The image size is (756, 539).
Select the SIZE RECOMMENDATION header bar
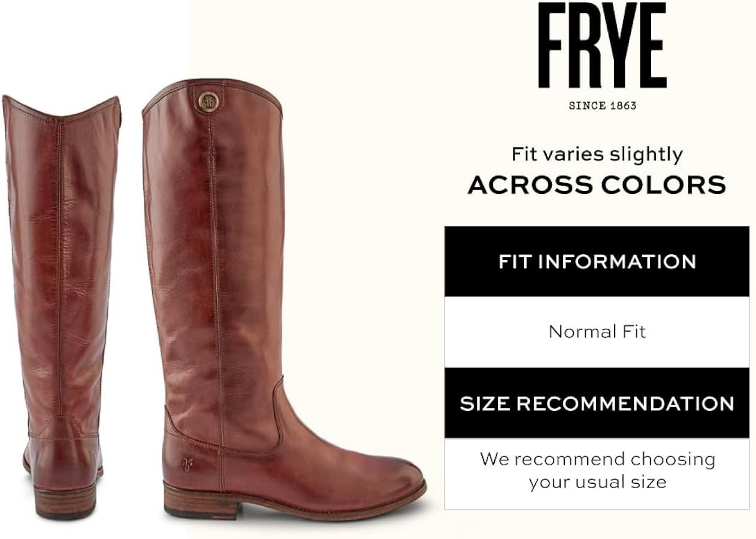pos(597,403)
